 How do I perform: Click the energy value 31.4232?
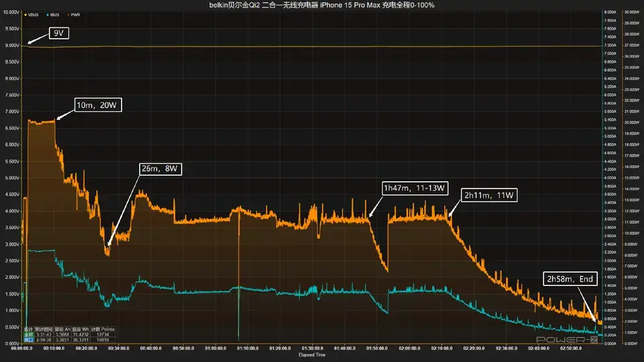tap(80, 335)
